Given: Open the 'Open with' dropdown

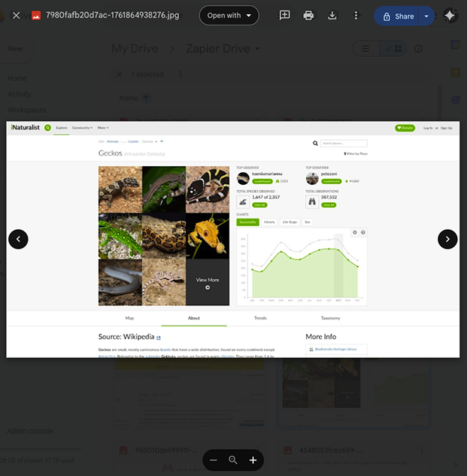Looking at the screenshot, I should click(229, 15).
